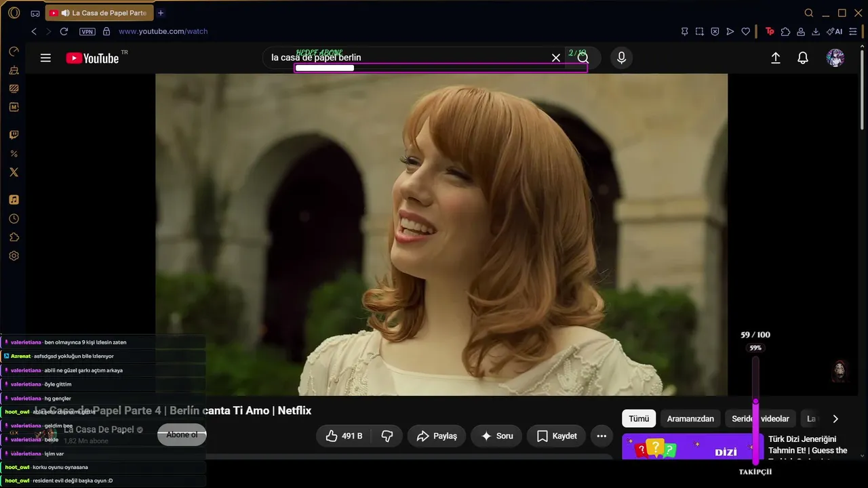868x488 pixels.
Task: Select the Seriden videolar filter chip
Action: click(x=760, y=419)
